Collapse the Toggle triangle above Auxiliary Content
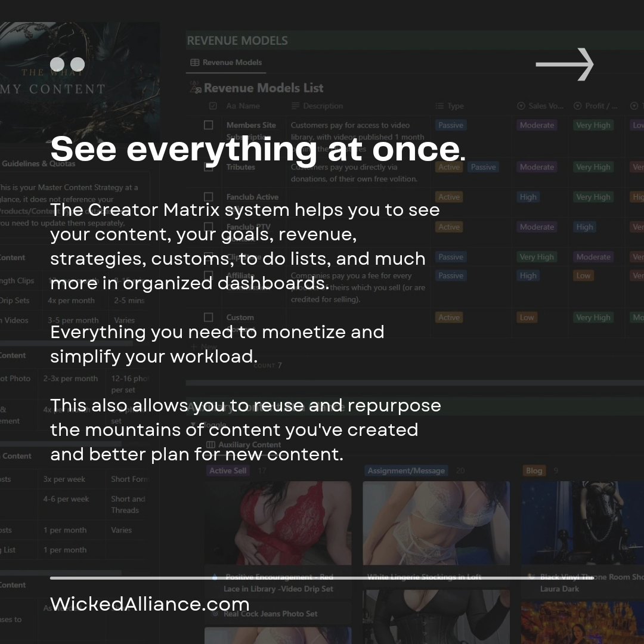 click(193, 425)
